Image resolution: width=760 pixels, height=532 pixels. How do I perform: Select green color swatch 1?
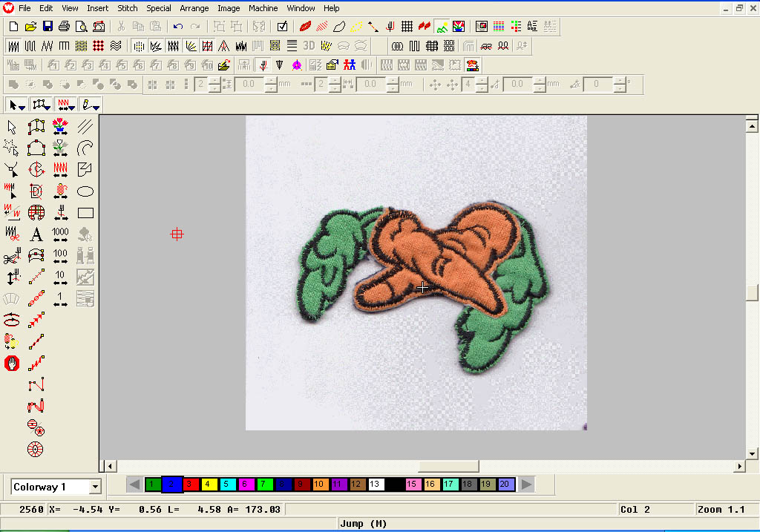click(153, 484)
